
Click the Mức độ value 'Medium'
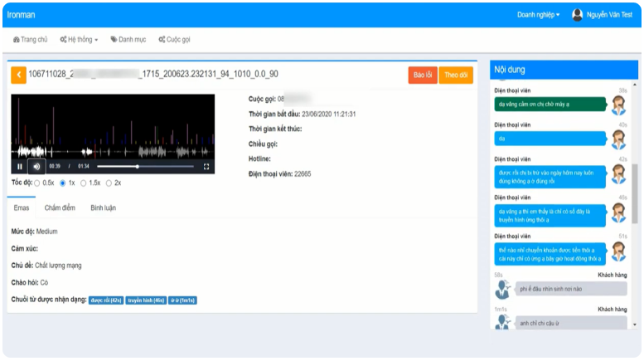click(46, 232)
